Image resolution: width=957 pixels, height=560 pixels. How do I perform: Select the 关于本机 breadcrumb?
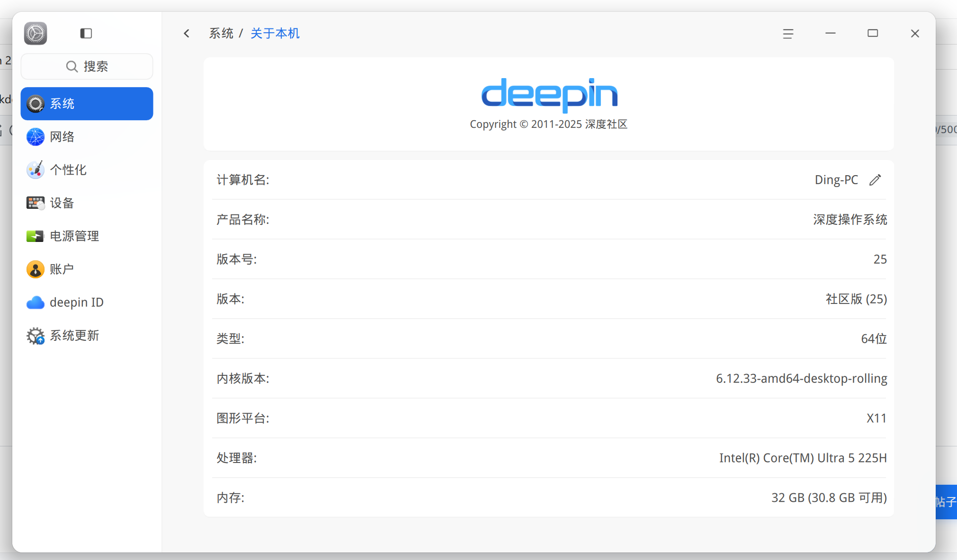click(x=275, y=33)
